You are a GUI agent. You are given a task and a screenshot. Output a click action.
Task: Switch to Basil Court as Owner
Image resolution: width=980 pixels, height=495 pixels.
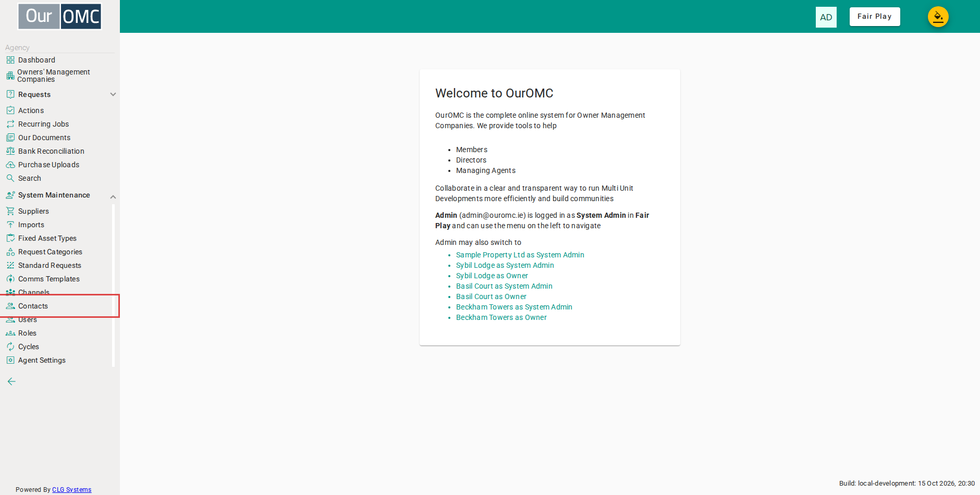tap(491, 296)
